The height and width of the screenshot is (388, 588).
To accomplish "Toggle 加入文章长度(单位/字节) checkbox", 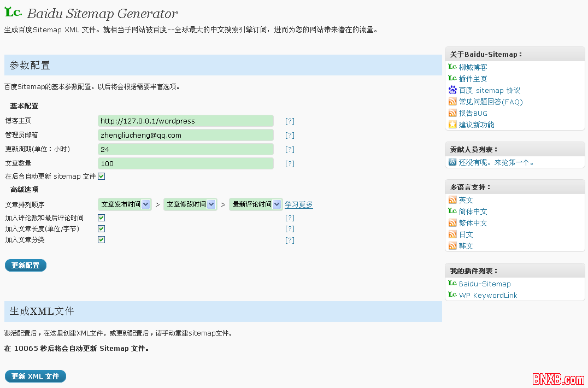I will coord(101,228).
